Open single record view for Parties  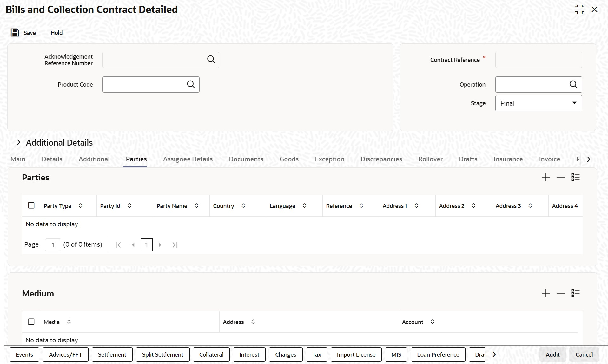click(x=575, y=177)
